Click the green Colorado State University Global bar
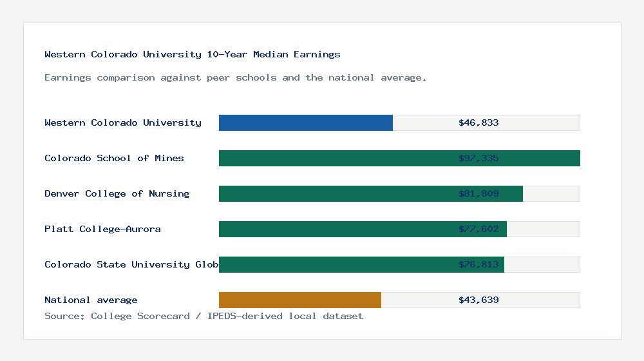 tap(361, 264)
